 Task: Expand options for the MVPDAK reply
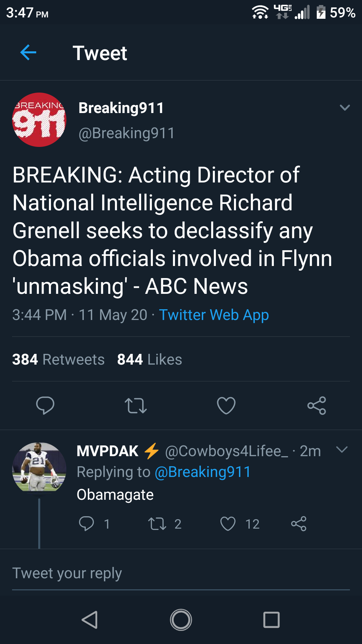coord(342,449)
